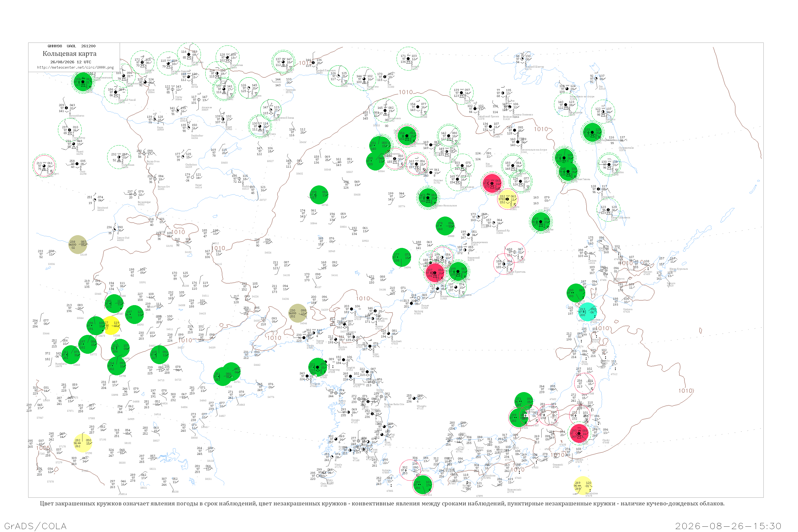Click the "Akita" station label
The width and height of the screenshot is (798, 532).
pos(585,362)
